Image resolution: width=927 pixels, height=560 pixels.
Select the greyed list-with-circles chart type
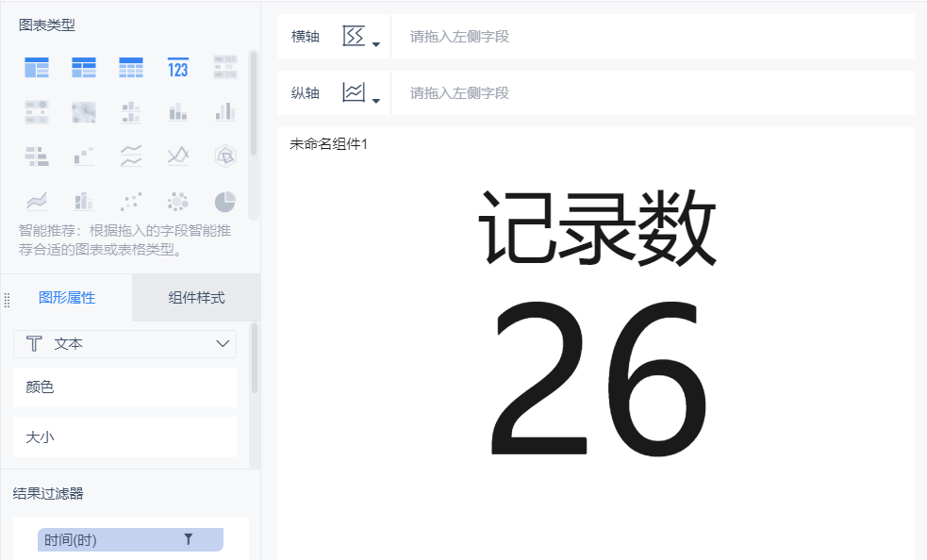[x=37, y=112]
